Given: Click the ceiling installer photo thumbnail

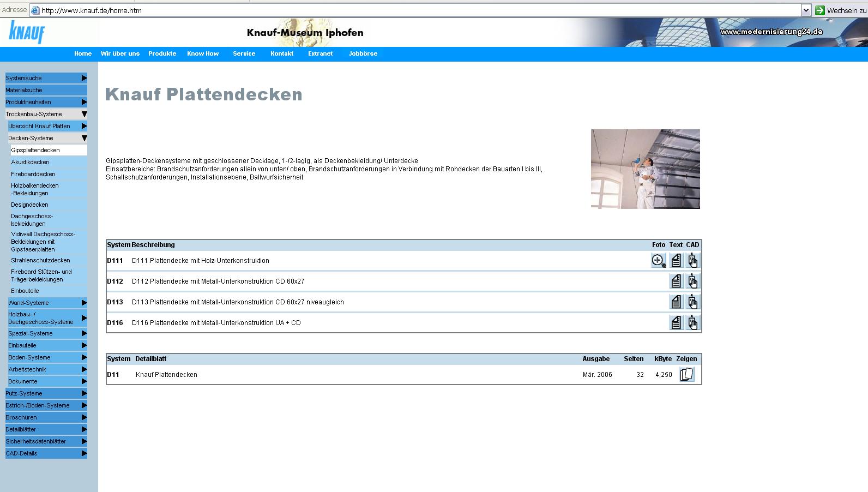Looking at the screenshot, I should tap(646, 169).
